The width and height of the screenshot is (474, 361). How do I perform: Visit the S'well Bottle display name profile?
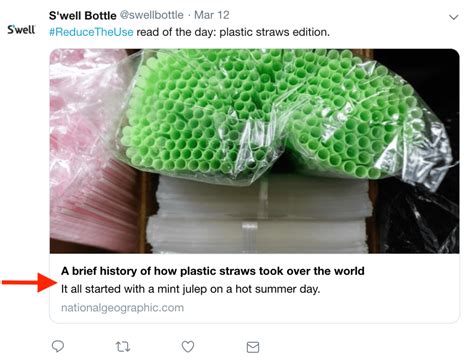click(83, 15)
